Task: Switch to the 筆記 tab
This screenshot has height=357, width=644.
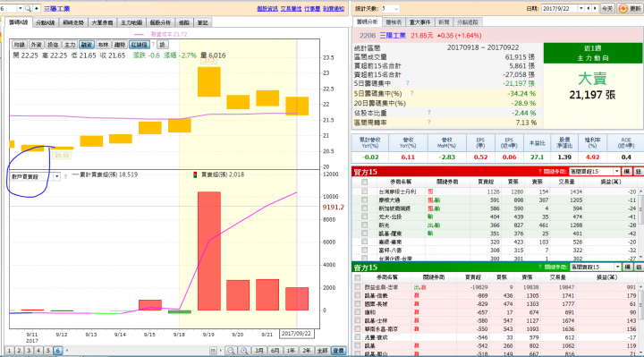Action: tap(202, 22)
